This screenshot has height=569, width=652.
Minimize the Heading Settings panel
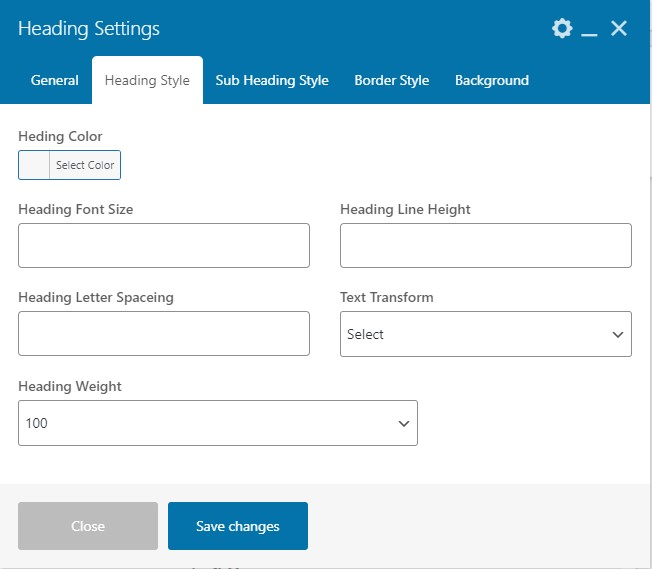point(590,30)
